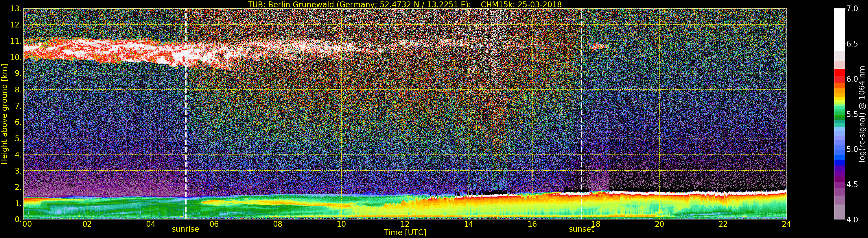Click the colorbar tick label 4.0
The image size is (868, 238).
pyautogui.click(x=852, y=220)
